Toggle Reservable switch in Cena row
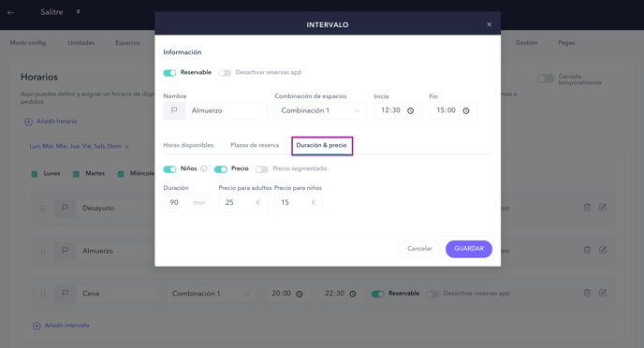644x348 pixels. pos(378,294)
